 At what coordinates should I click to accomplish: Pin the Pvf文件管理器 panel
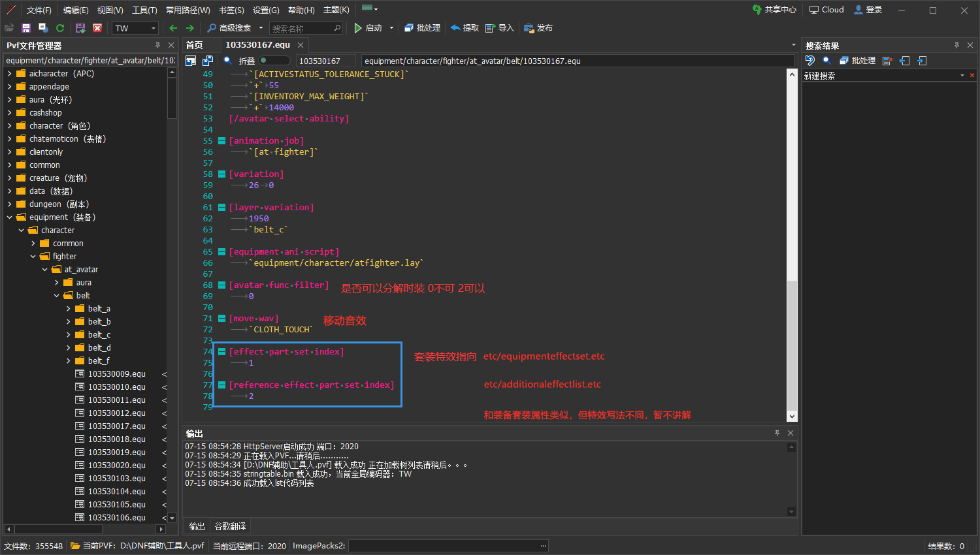(x=157, y=45)
